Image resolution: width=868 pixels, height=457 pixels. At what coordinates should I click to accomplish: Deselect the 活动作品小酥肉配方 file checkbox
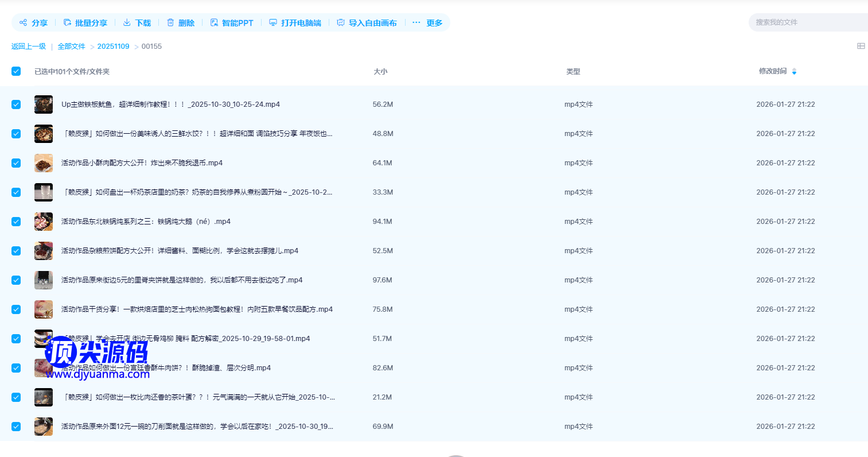tap(16, 163)
